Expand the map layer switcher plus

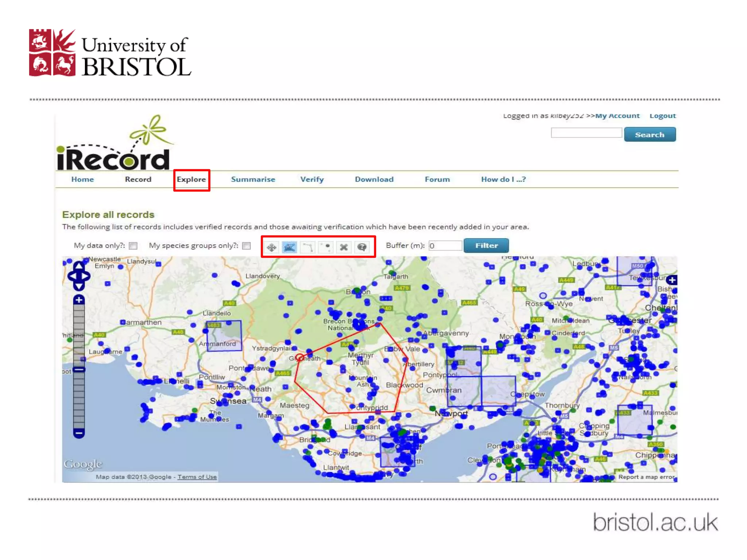672,280
